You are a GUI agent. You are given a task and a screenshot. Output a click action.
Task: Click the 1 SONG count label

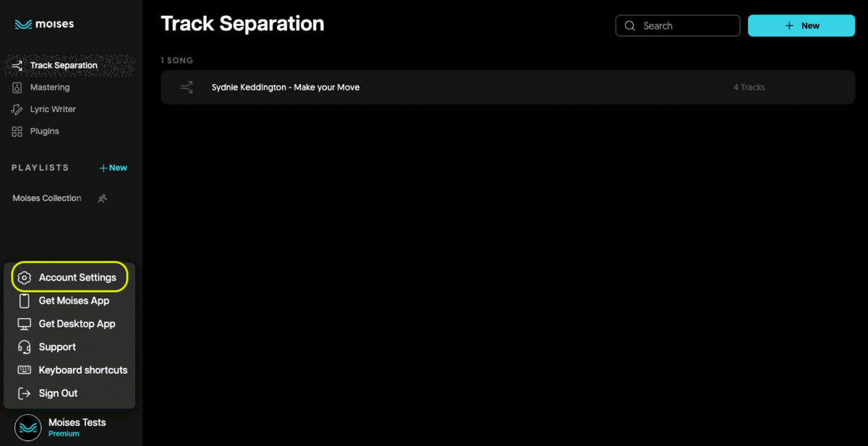[x=177, y=61]
